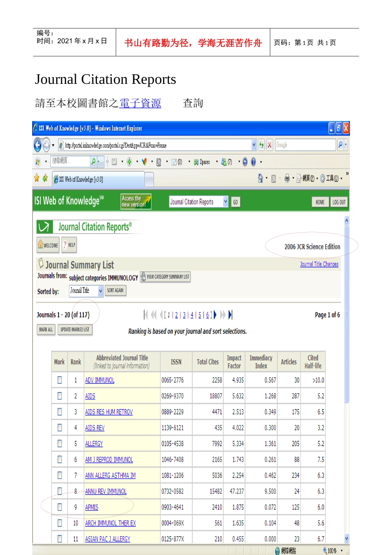The height and width of the screenshot is (555, 392).
Task: Click the toolbar search magnifier icon
Action: pyautogui.click(x=94, y=161)
